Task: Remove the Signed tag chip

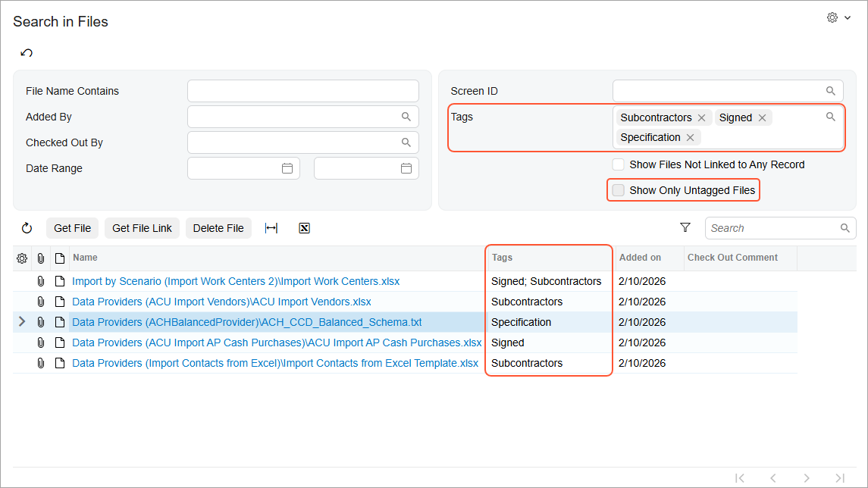Action: click(762, 118)
